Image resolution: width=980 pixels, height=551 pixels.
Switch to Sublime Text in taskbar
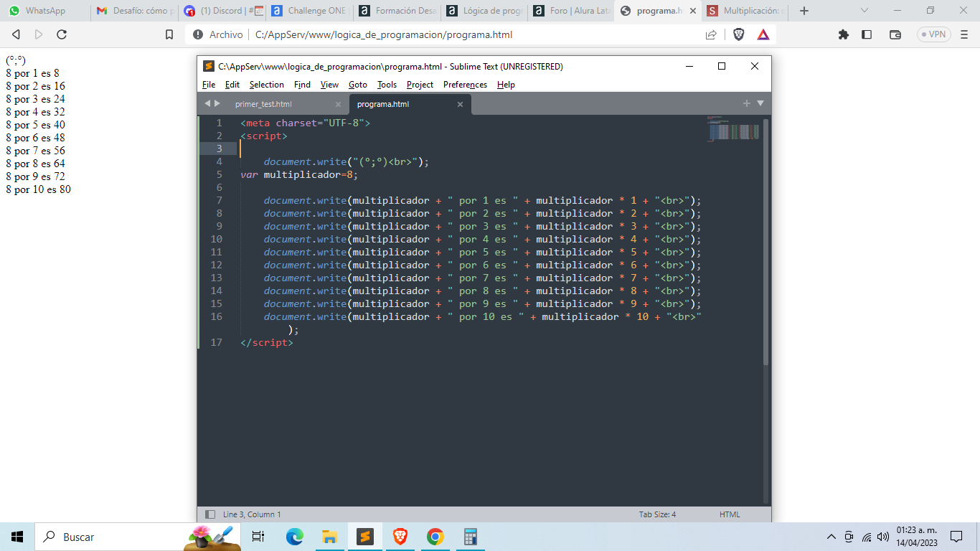pyautogui.click(x=365, y=537)
